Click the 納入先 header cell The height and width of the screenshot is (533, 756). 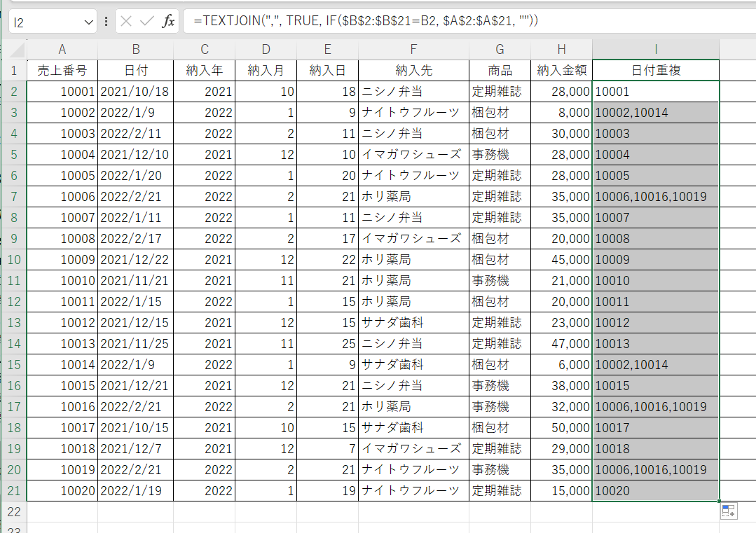413,70
